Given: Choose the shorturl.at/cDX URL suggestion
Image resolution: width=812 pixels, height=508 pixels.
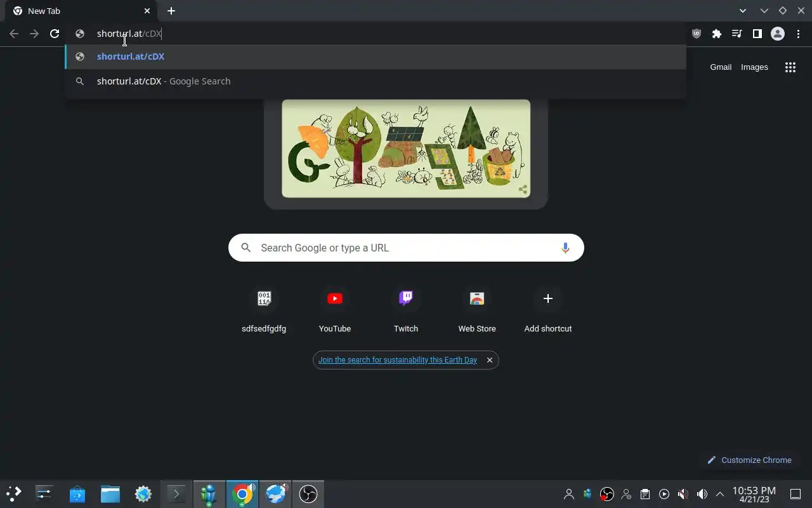Looking at the screenshot, I should coord(376,57).
